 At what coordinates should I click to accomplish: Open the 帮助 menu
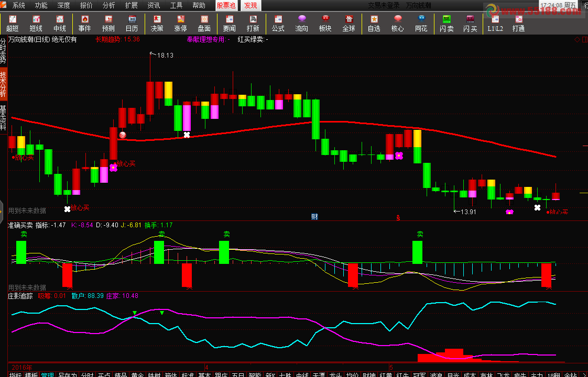[x=199, y=5]
